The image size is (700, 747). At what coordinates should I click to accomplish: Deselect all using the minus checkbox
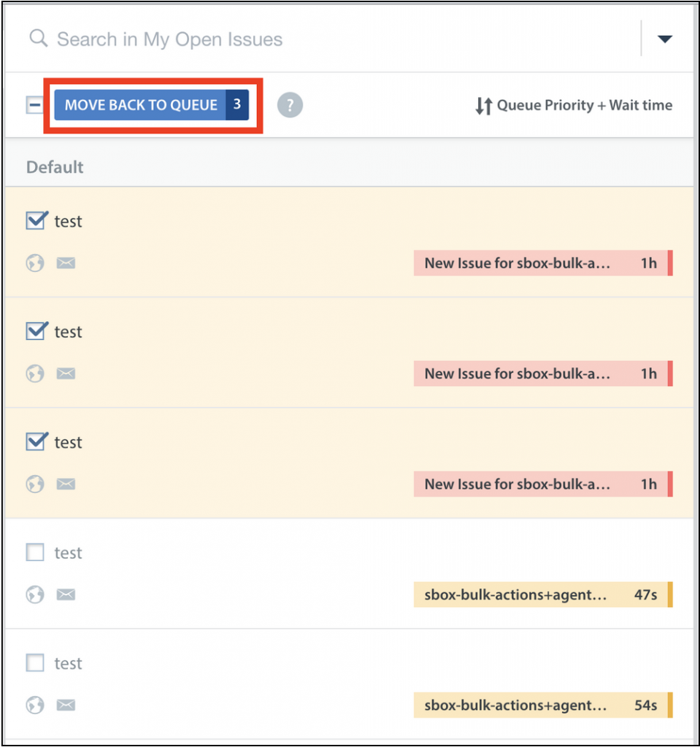[x=34, y=105]
